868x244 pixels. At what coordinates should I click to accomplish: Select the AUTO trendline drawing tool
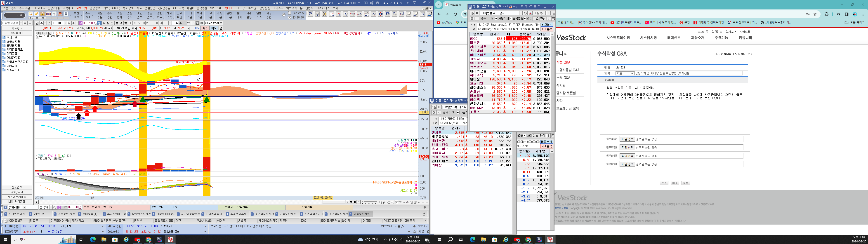[x=366, y=14]
